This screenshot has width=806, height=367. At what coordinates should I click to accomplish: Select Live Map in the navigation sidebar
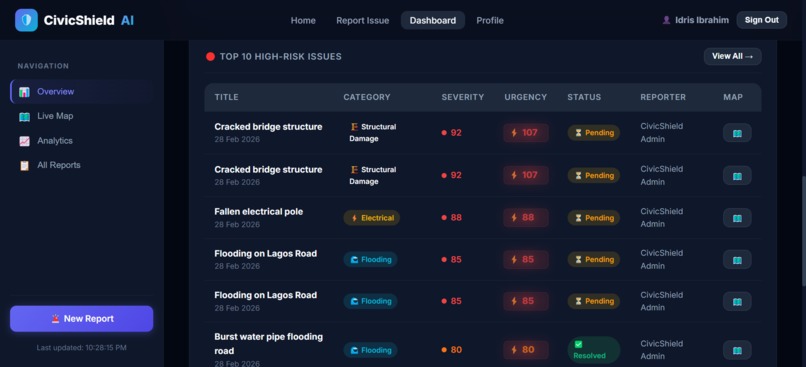(x=82, y=116)
